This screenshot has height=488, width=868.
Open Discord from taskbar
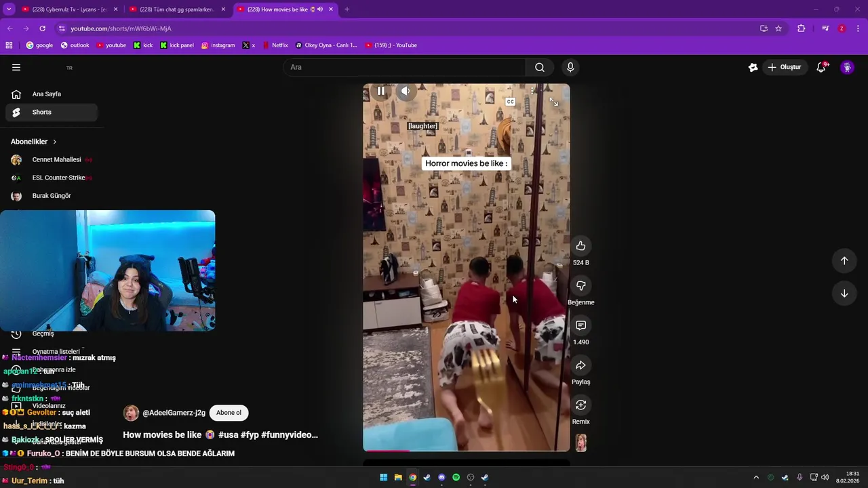(x=441, y=477)
